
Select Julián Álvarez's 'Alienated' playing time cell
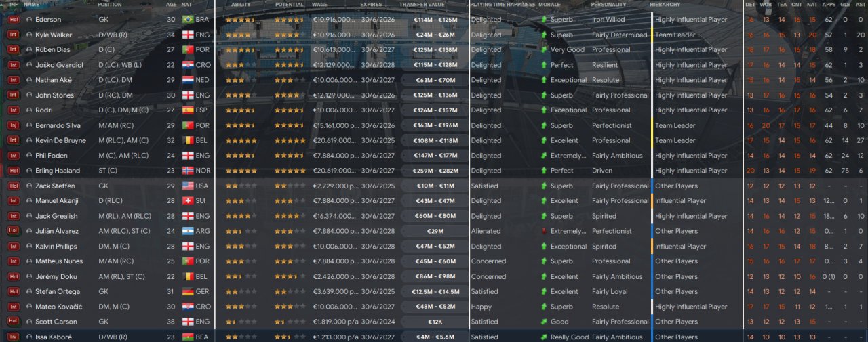pos(486,231)
